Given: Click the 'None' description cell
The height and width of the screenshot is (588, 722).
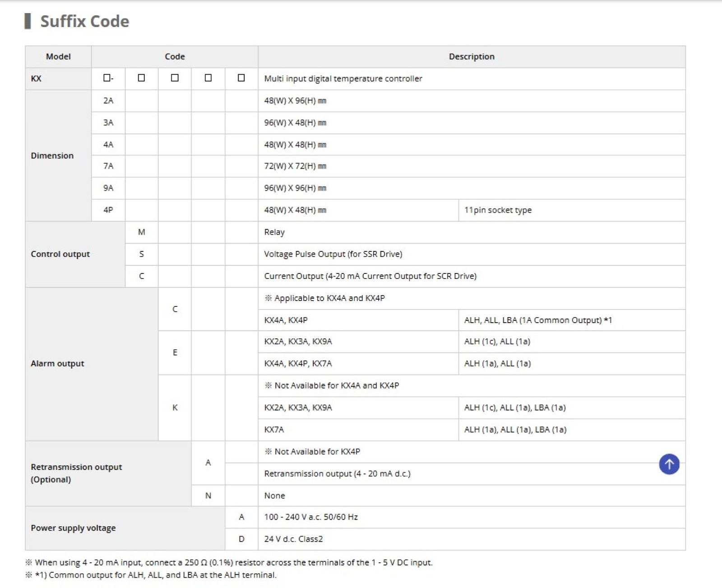Looking at the screenshot, I should tap(472, 495).
